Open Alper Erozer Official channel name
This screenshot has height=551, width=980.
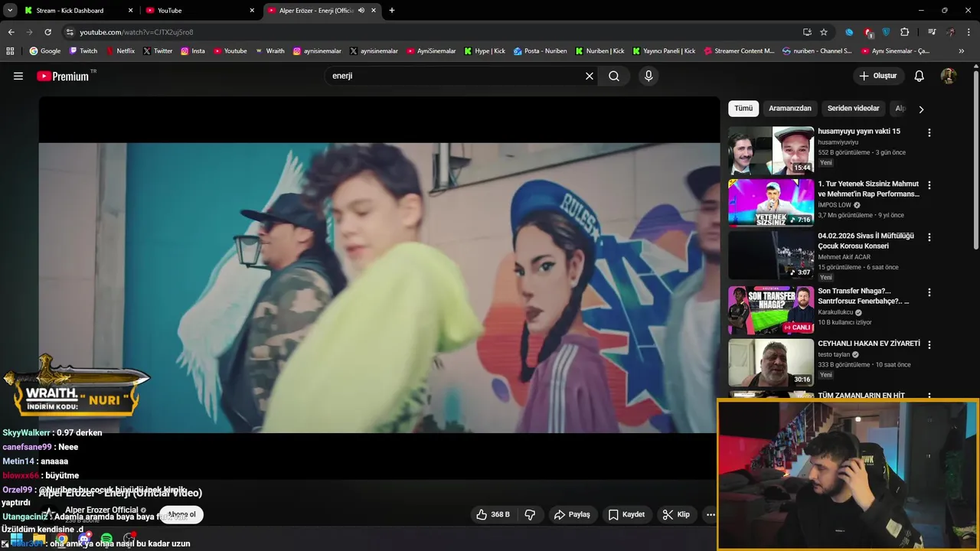(x=102, y=510)
